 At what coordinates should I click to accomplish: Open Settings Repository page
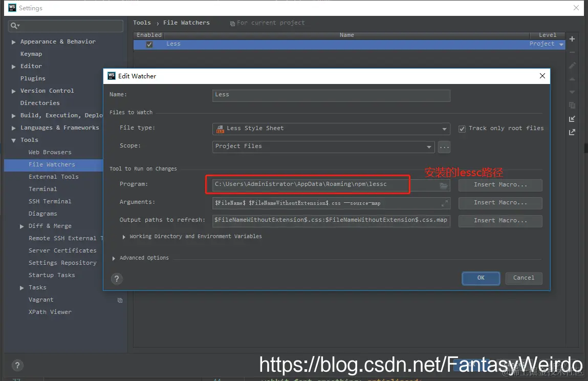[x=62, y=263]
